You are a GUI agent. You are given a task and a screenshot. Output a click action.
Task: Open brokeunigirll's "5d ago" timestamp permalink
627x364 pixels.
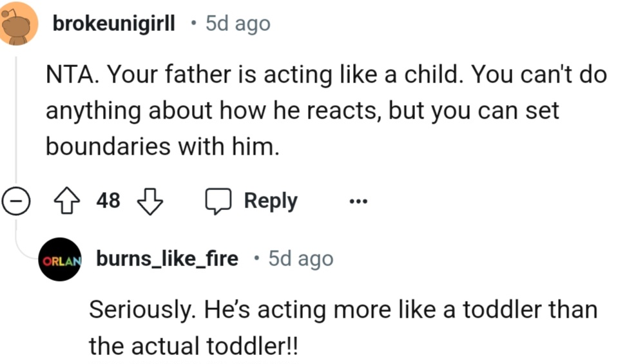[238, 24]
